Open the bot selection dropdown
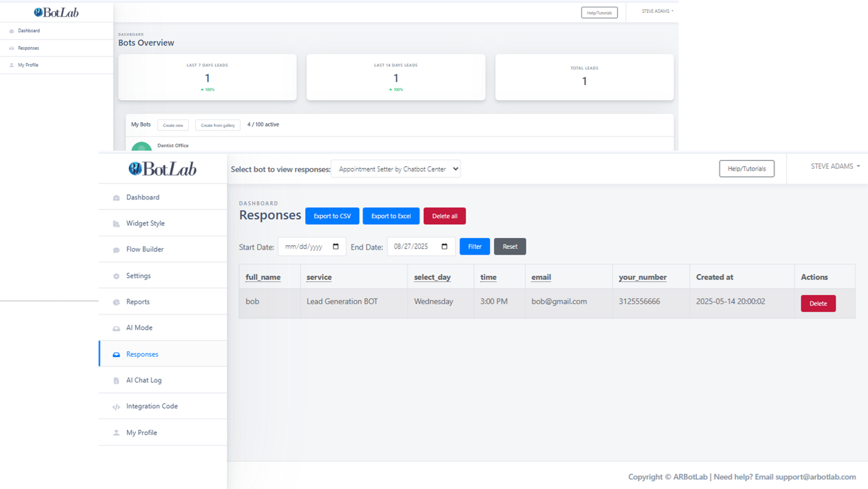Viewport: 868px width, 489px height. [x=396, y=169]
